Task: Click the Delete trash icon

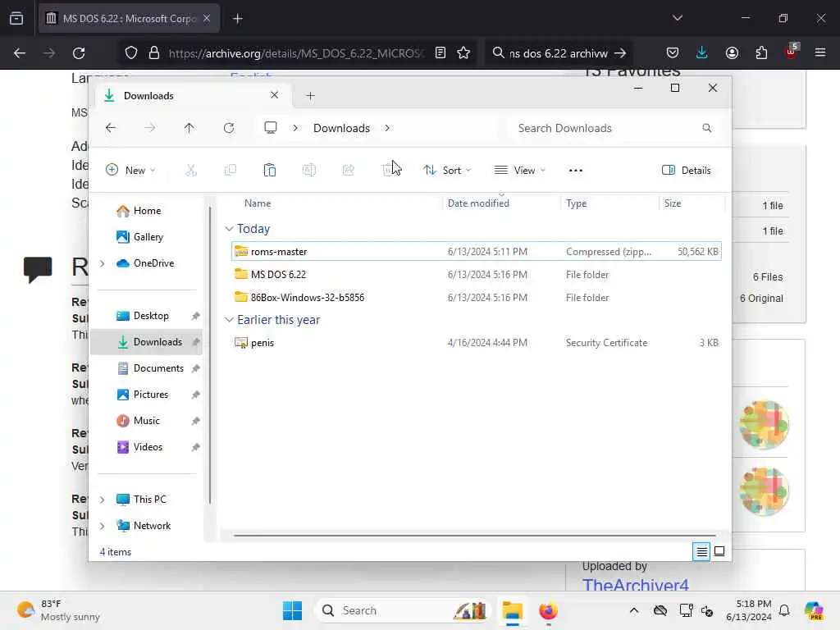Action: 387,171
